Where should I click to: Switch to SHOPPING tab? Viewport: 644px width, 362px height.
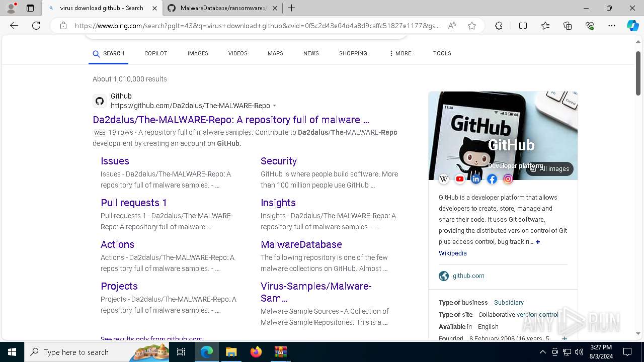click(x=353, y=53)
